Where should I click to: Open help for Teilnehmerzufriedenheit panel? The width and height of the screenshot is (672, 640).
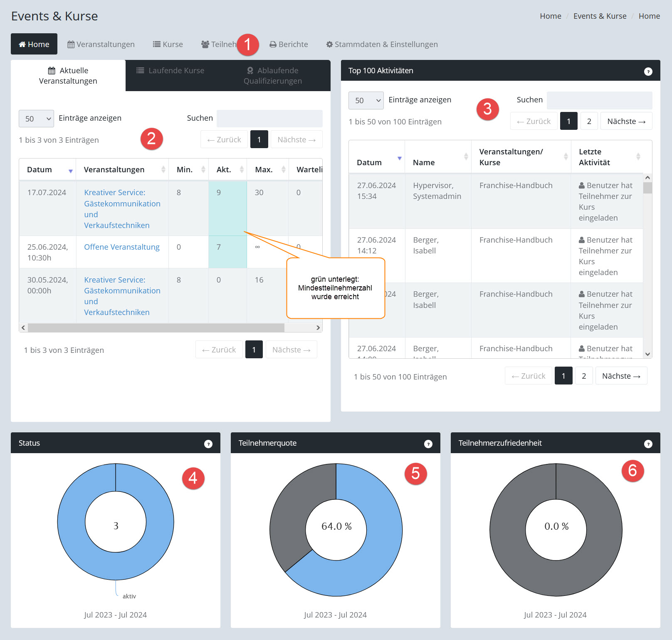pyautogui.click(x=648, y=444)
